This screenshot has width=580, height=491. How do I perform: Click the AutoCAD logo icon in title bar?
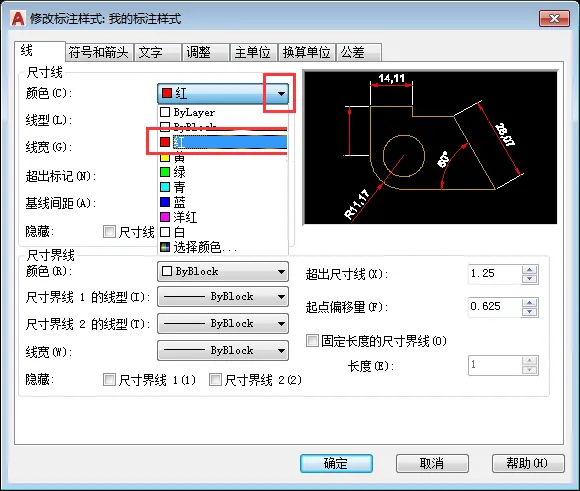[18, 19]
